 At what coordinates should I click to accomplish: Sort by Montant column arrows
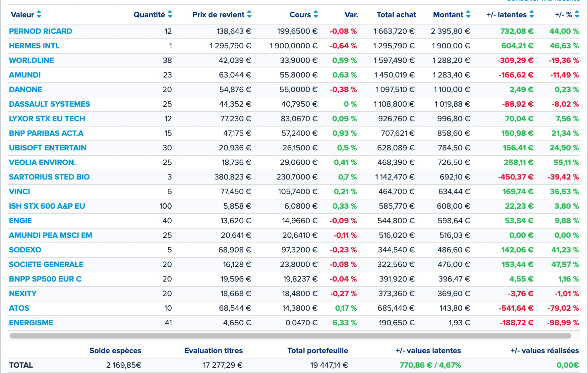468,14
